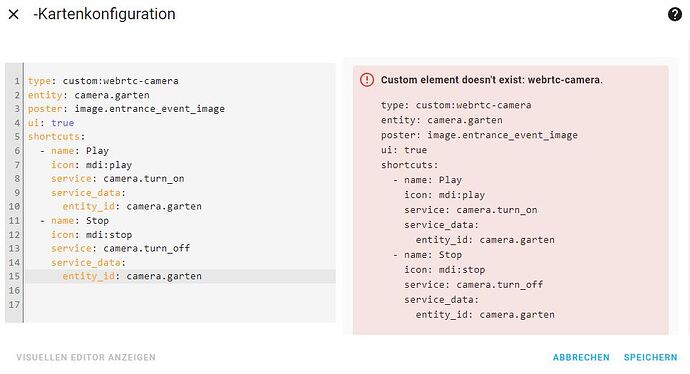Click editor line 5 shortcuts:
Screen dimensions: 690x374
(x=56, y=137)
